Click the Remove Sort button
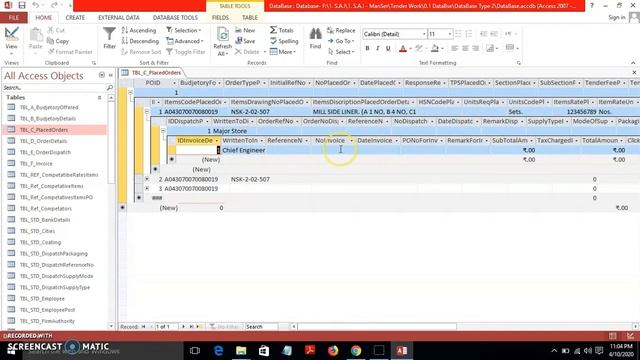The width and height of the screenshot is (640, 360). (141, 52)
